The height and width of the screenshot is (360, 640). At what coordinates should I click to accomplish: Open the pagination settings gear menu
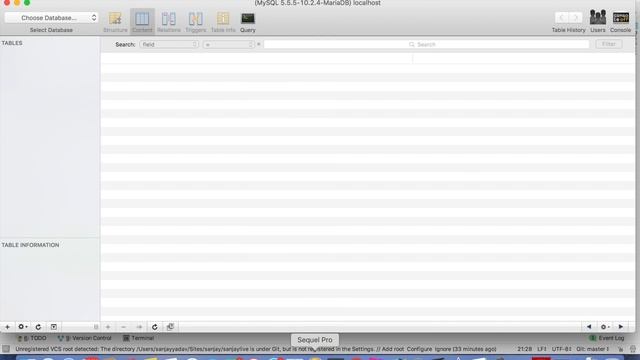coord(604,327)
